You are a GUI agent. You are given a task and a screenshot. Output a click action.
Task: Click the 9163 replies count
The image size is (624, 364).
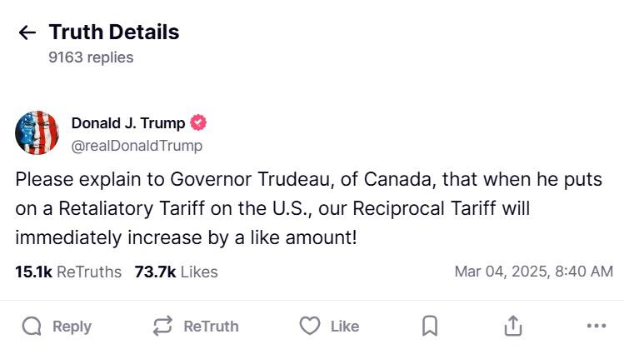(x=91, y=57)
